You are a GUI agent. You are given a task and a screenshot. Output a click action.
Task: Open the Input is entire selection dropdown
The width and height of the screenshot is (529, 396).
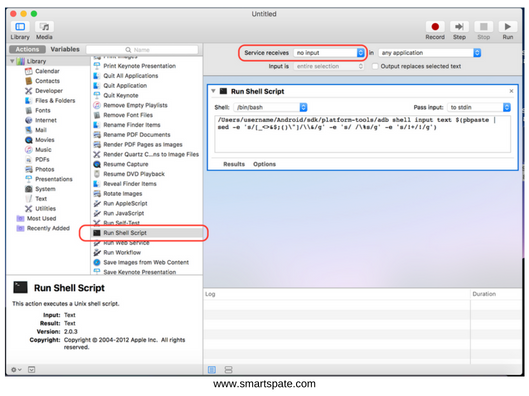(x=329, y=66)
